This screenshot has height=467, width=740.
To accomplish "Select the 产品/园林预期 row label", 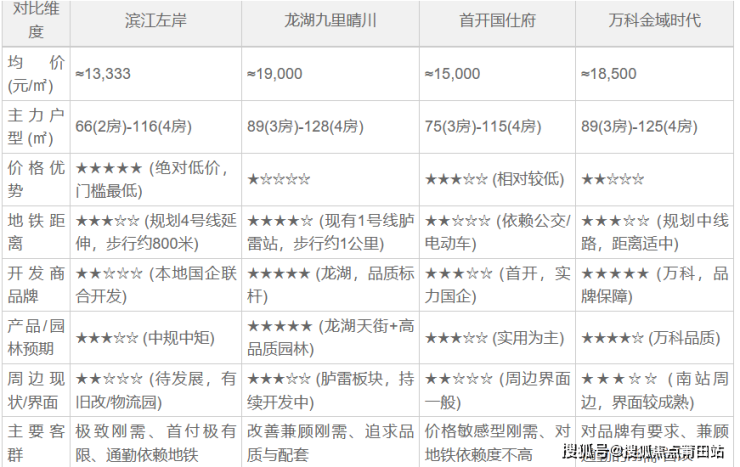I will point(36,338).
